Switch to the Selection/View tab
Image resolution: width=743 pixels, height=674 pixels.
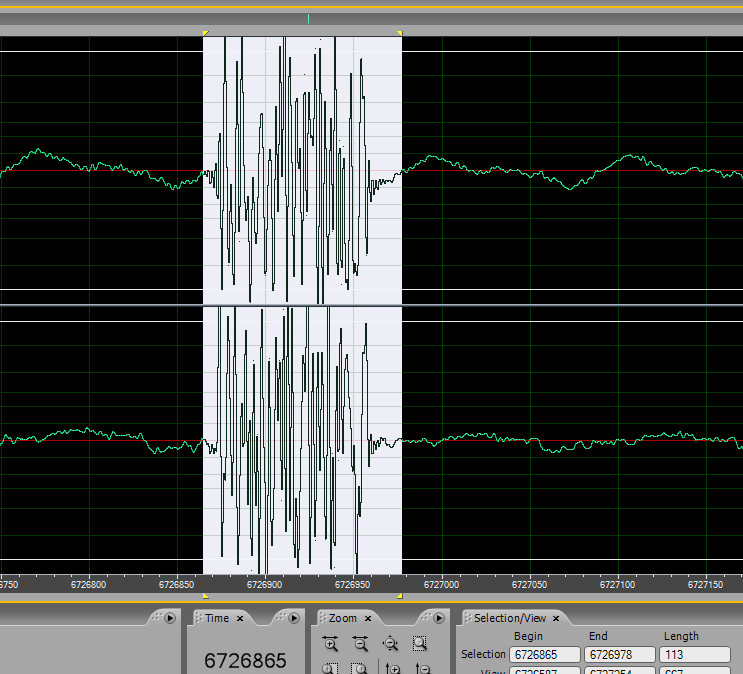(x=509, y=619)
